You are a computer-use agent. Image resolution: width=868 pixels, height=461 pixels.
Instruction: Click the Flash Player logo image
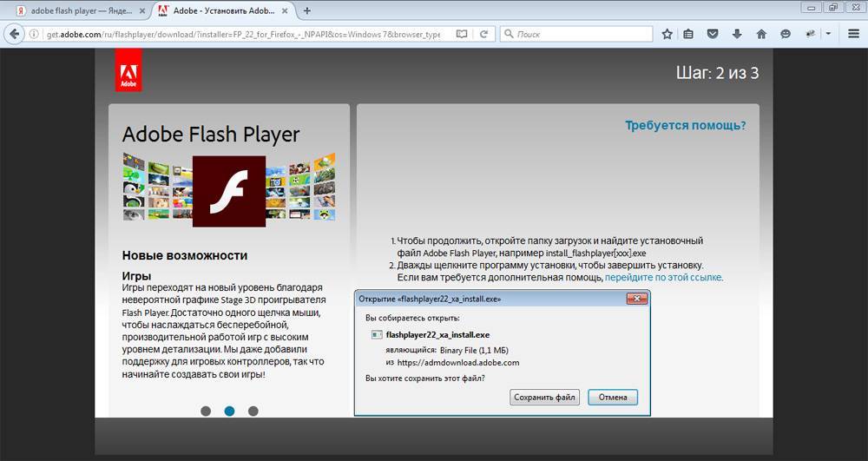pyautogui.click(x=228, y=192)
